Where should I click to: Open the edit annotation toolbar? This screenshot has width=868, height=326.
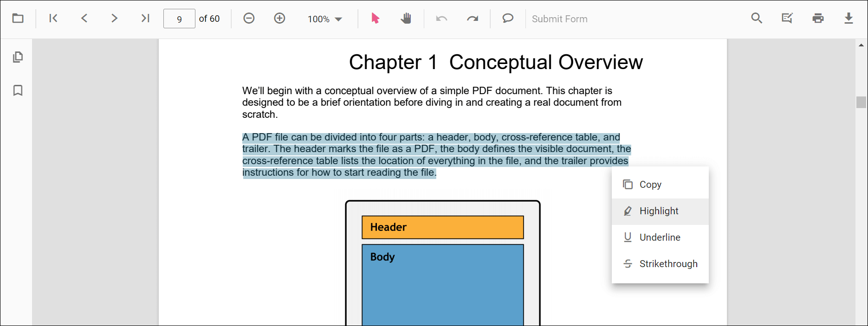click(x=787, y=19)
